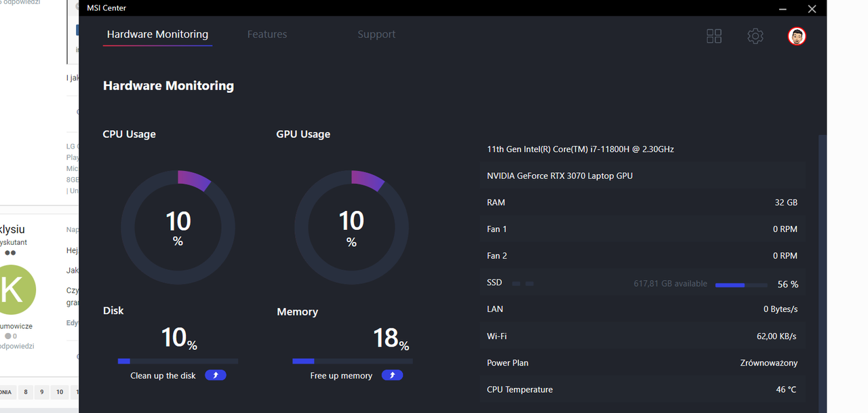Select the Fan 2 row
868x413 pixels.
642,256
